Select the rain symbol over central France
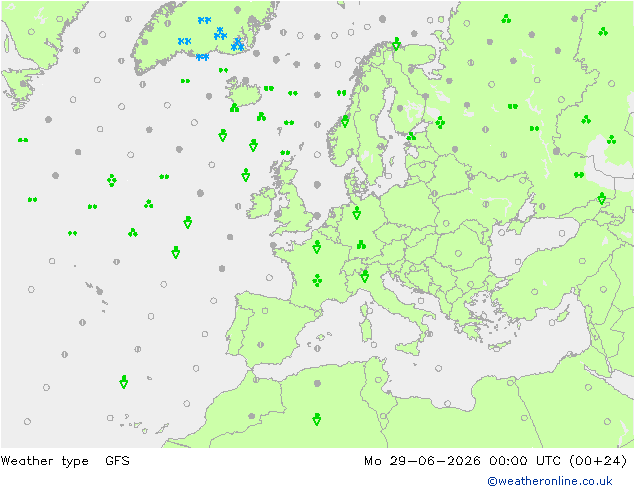 point(317,280)
